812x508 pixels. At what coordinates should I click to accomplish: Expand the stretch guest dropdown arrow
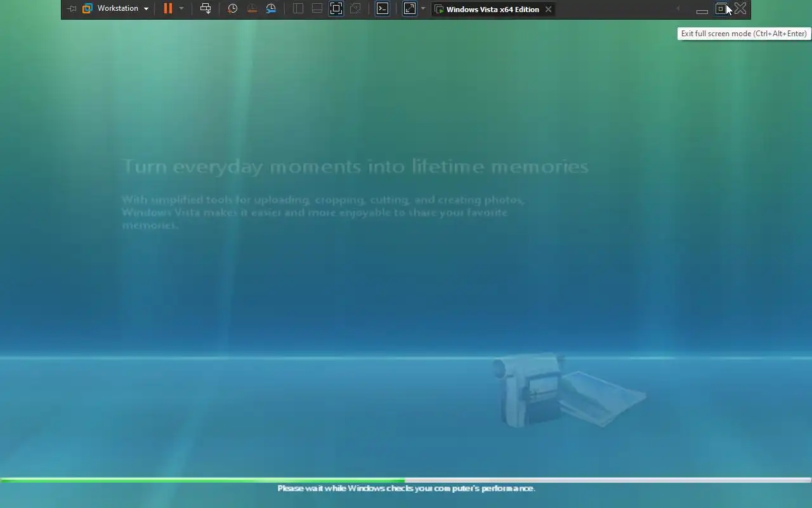point(423,9)
